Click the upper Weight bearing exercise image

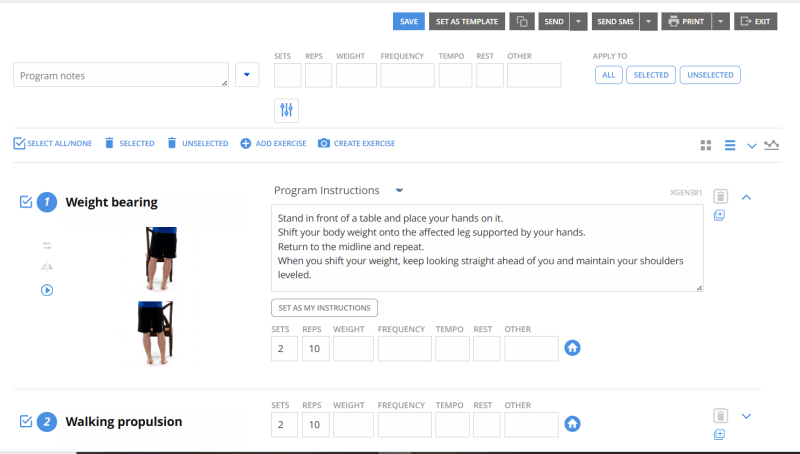pyautogui.click(x=161, y=258)
